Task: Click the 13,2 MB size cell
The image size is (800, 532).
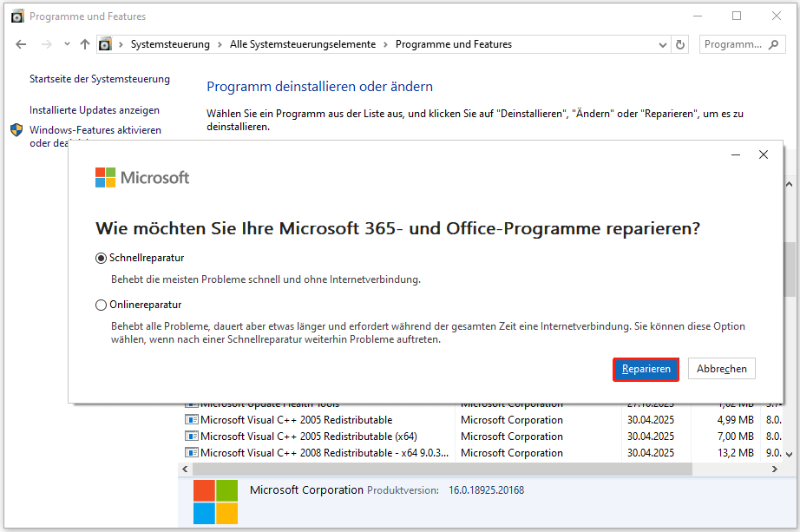Action: 735,453
